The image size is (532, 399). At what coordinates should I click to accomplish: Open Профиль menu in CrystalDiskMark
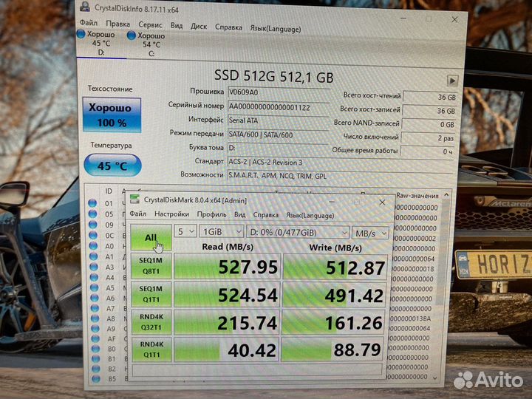[x=212, y=214]
